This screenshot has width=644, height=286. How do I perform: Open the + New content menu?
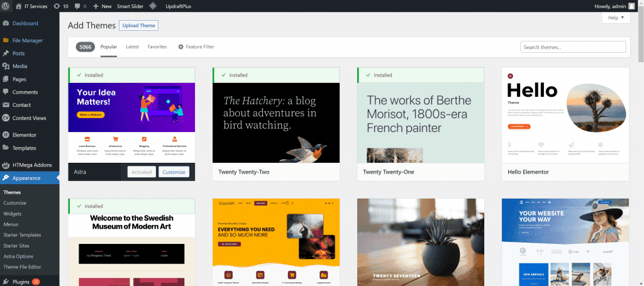point(102,6)
